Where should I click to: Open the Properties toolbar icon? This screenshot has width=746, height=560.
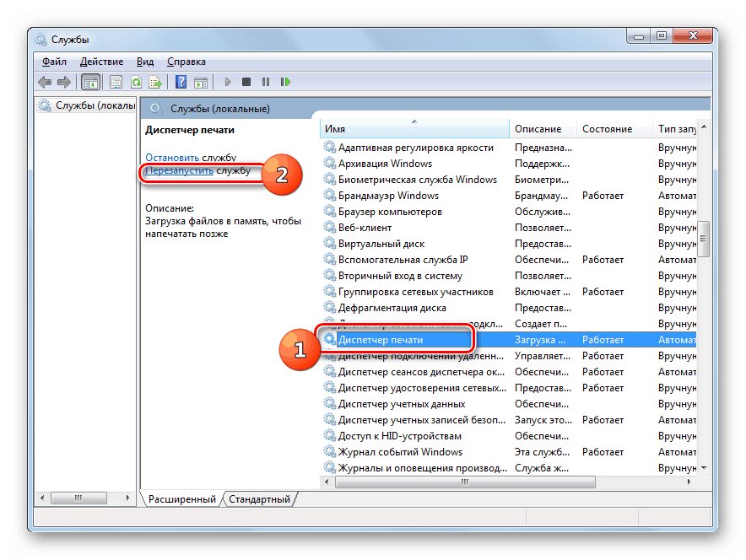[x=116, y=82]
